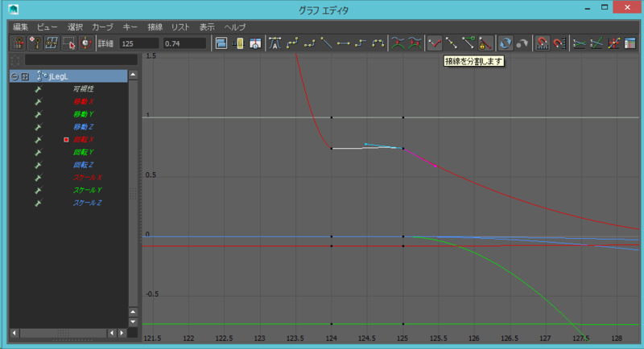Click the Frame All icon
Viewport: 644px width, 349px height.
click(x=221, y=43)
